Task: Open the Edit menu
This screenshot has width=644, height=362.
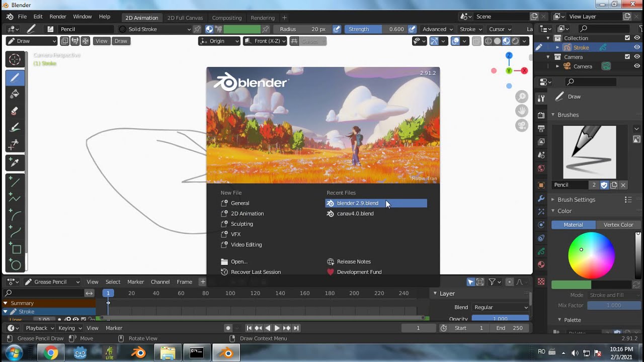Action: coord(38,16)
